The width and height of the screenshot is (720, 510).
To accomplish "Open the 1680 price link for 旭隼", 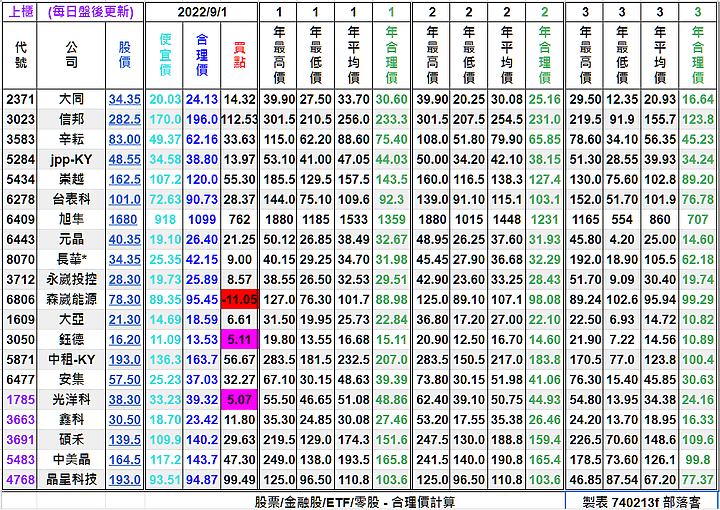I will click(x=123, y=219).
